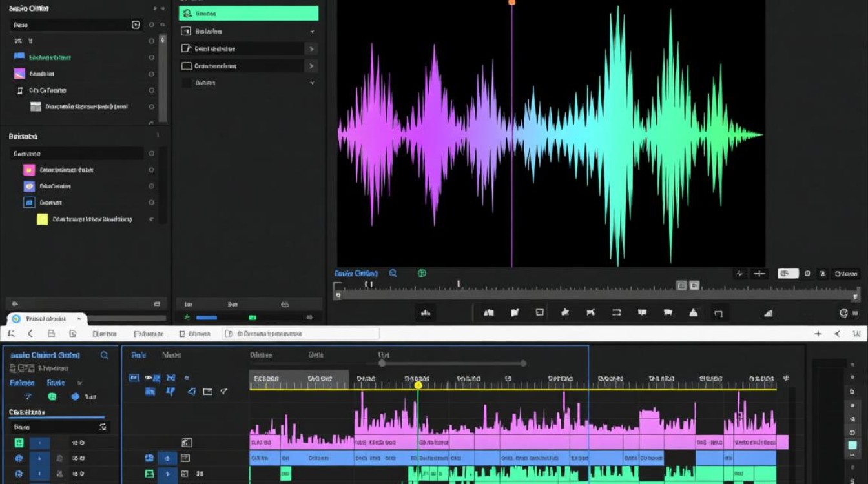Open the first chevron button in the middle panel
Viewport: 868px width, 484px height.
point(311,49)
